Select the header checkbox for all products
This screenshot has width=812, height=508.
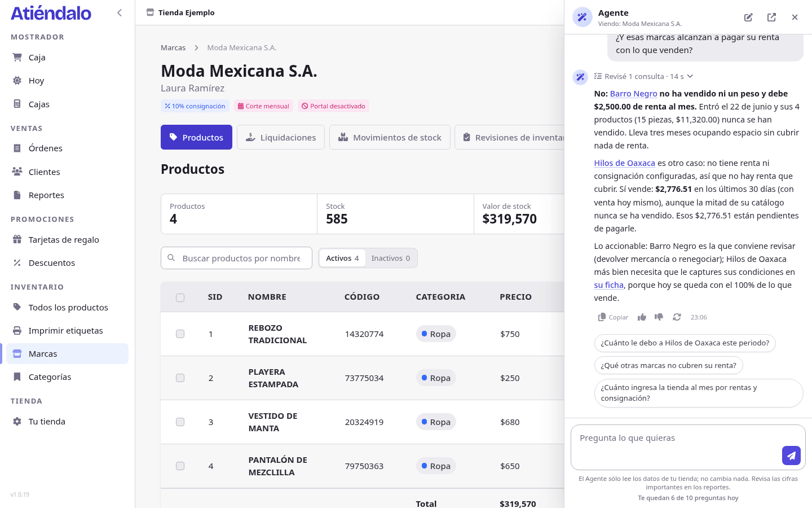pos(180,297)
